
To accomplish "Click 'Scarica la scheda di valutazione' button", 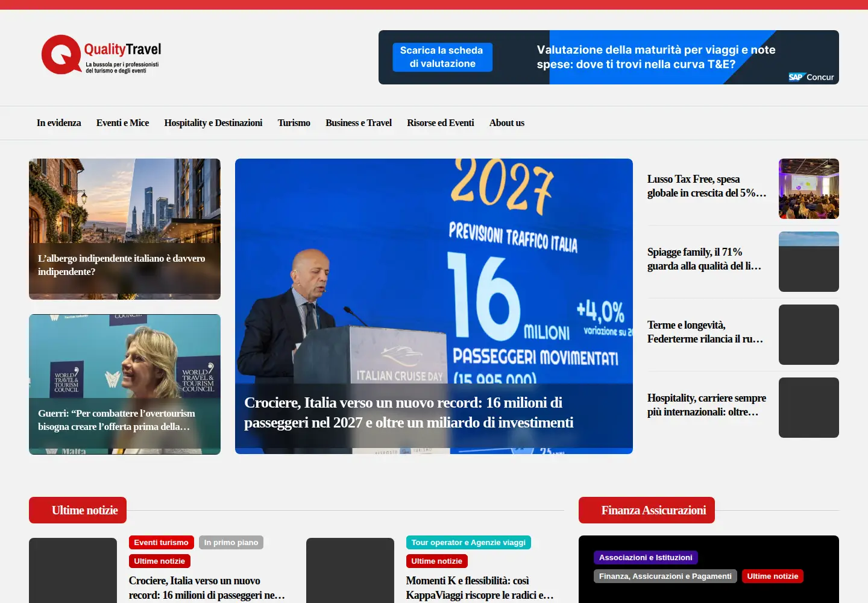I will (442, 57).
